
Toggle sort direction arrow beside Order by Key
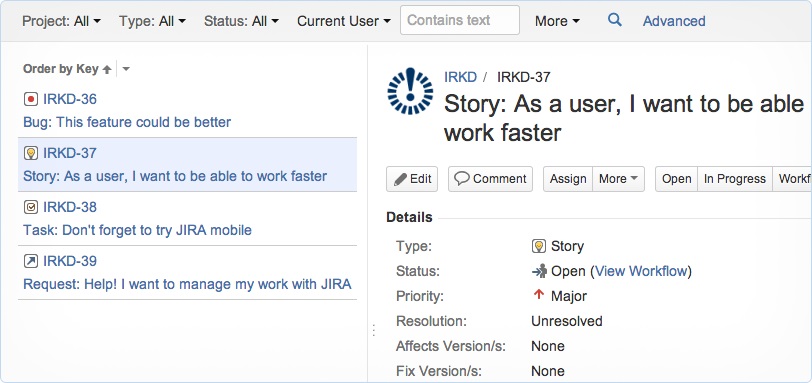(x=107, y=69)
